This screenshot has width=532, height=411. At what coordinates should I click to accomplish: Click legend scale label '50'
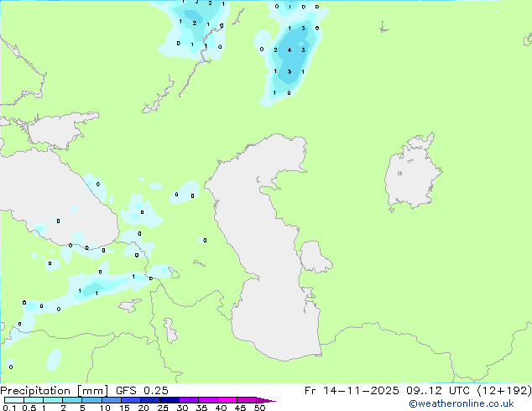click(259, 408)
